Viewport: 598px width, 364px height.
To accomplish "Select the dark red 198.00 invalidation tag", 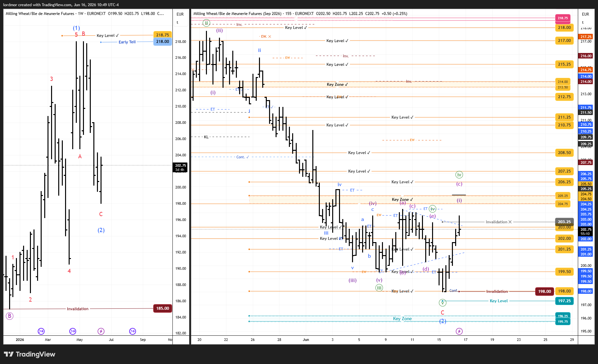I will coord(544,292).
